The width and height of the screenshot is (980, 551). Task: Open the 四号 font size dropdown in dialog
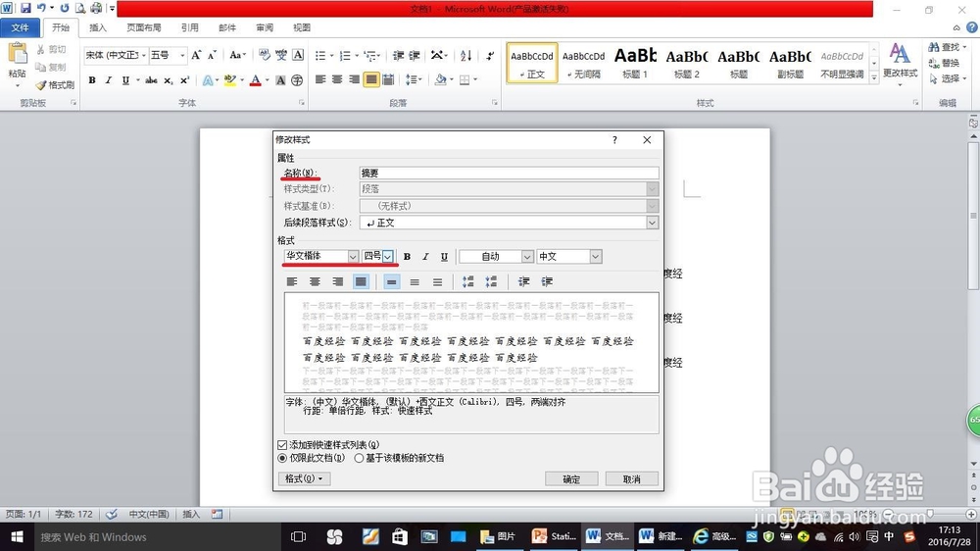pos(388,257)
